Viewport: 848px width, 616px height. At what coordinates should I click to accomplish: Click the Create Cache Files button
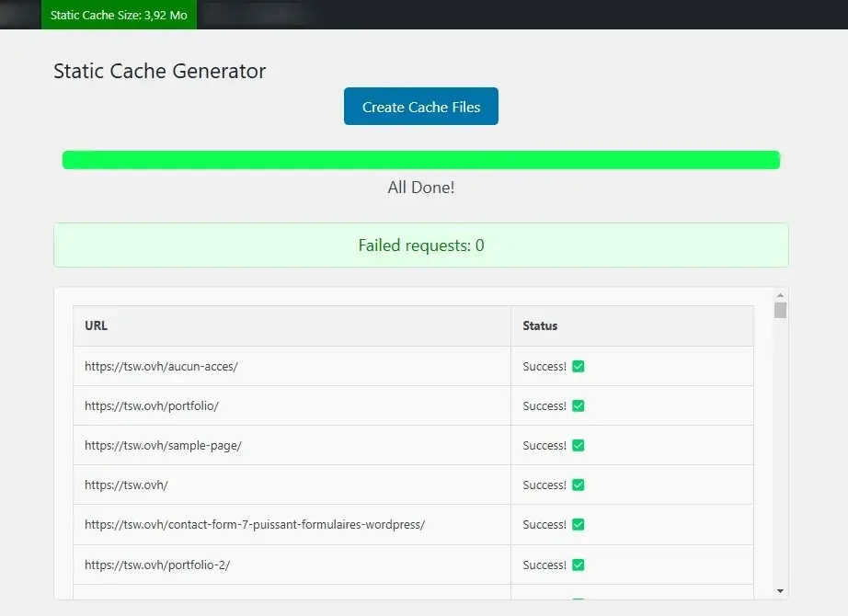(x=420, y=107)
